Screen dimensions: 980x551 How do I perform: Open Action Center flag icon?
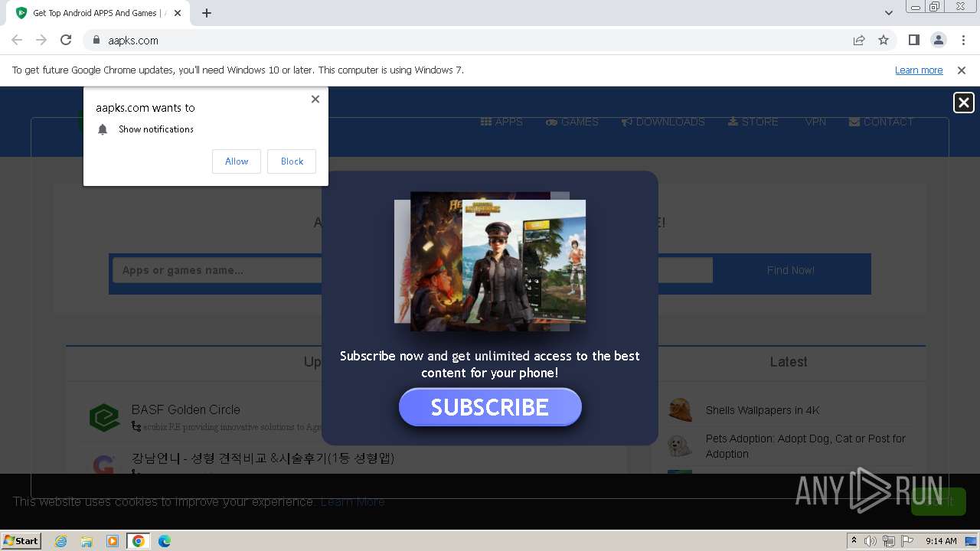coord(907,541)
